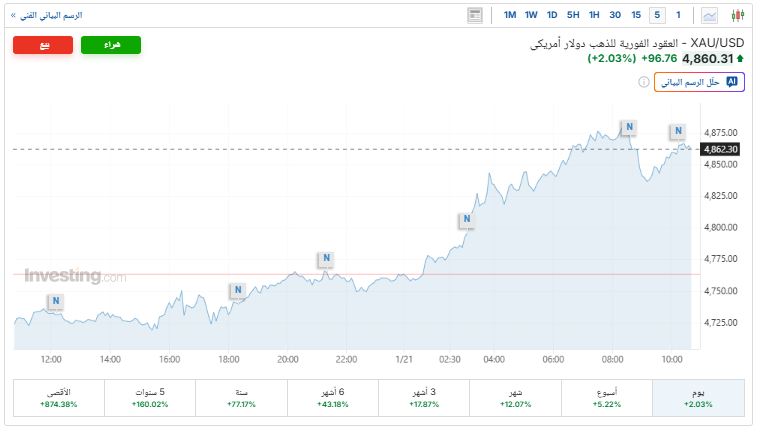Open the news marker near 12:00
761x433 pixels.
56,300
